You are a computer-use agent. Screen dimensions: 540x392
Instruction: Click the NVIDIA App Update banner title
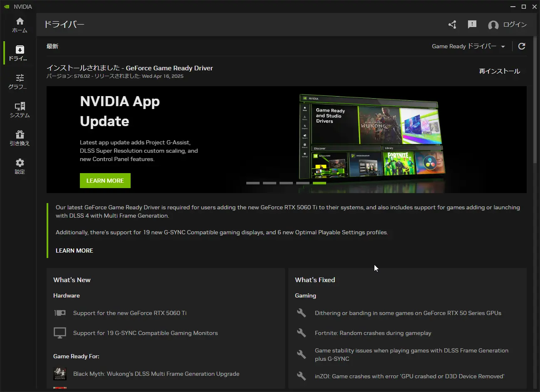click(x=120, y=111)
